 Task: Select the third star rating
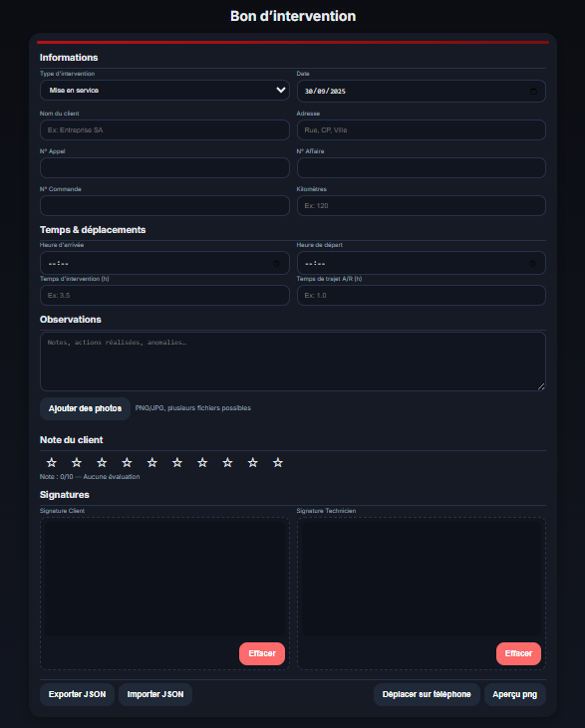(x=102, y=462)
